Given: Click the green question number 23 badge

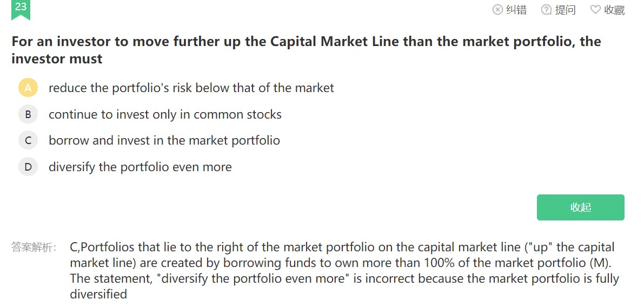Looking at the screenshot, I should click(21, 8).
